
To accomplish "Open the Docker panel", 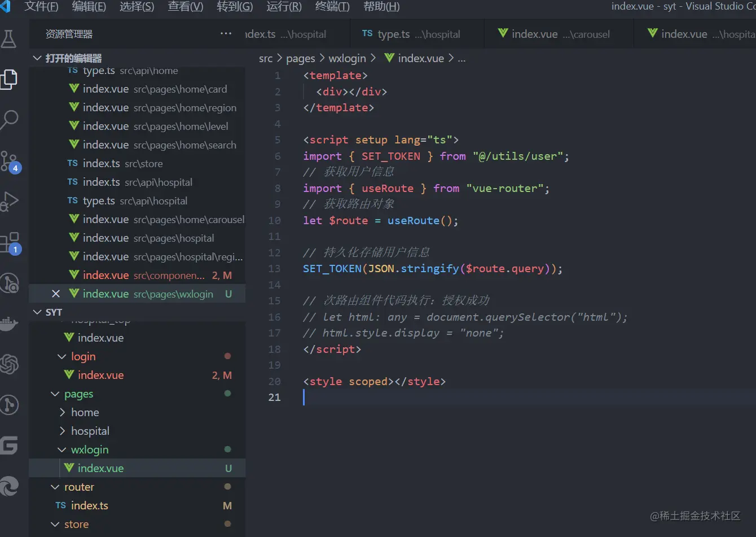I will tap(9, 324).
